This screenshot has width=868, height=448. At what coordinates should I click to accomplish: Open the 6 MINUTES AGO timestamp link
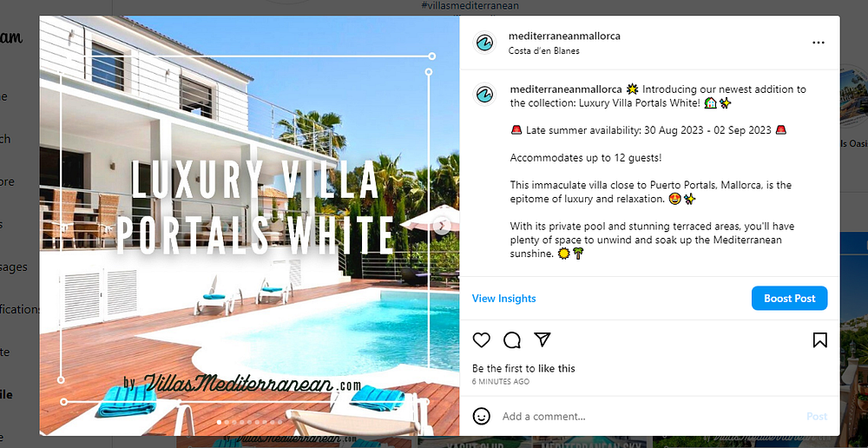coord(501,381)
